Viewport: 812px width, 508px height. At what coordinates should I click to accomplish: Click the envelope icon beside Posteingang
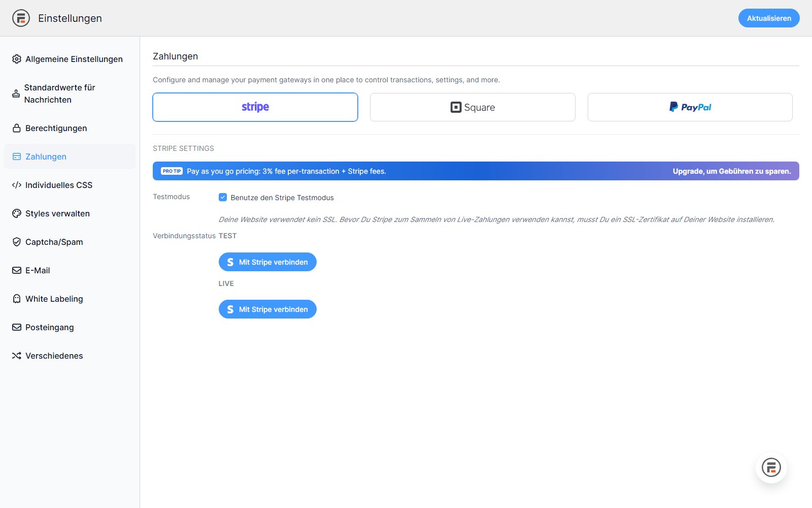point(17,327)
